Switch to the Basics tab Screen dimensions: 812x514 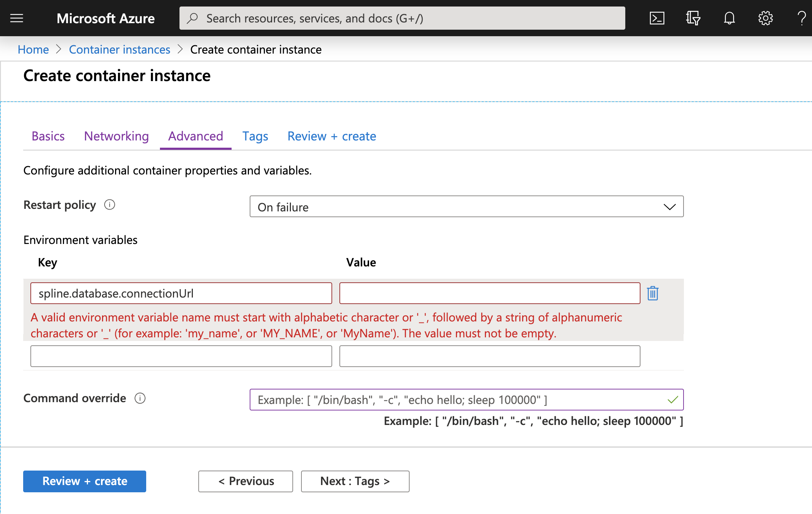(x=48, y=136)
